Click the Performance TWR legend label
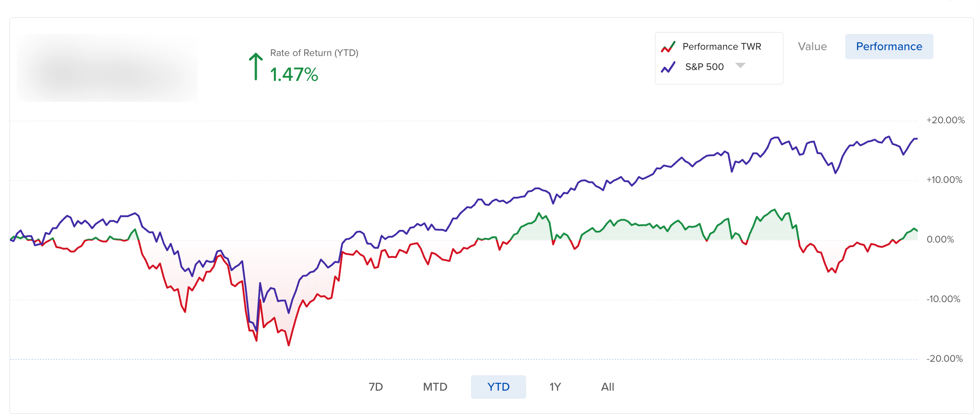 coord(721,47)
